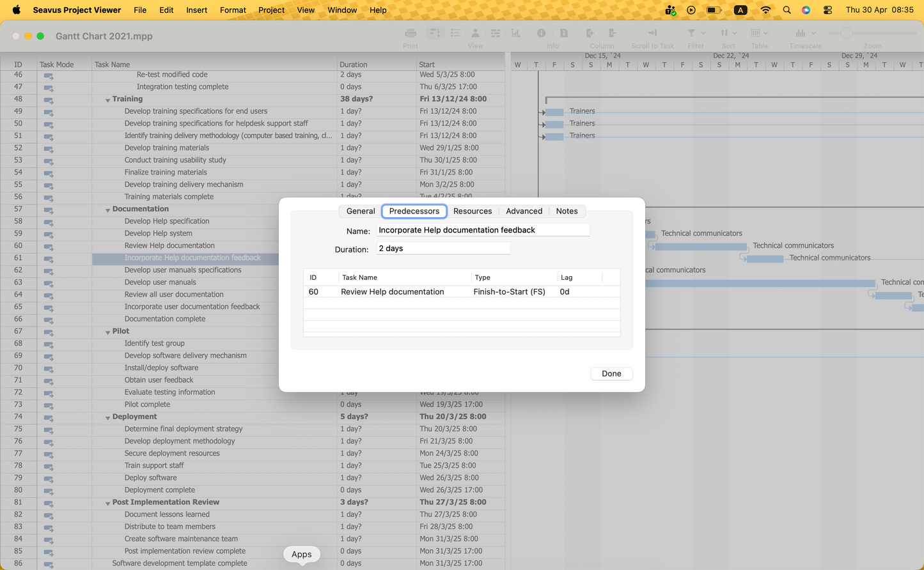This screenshot has width=924, height=570.
Task: Adjust the Zoom slider knob
Action: 846,33
